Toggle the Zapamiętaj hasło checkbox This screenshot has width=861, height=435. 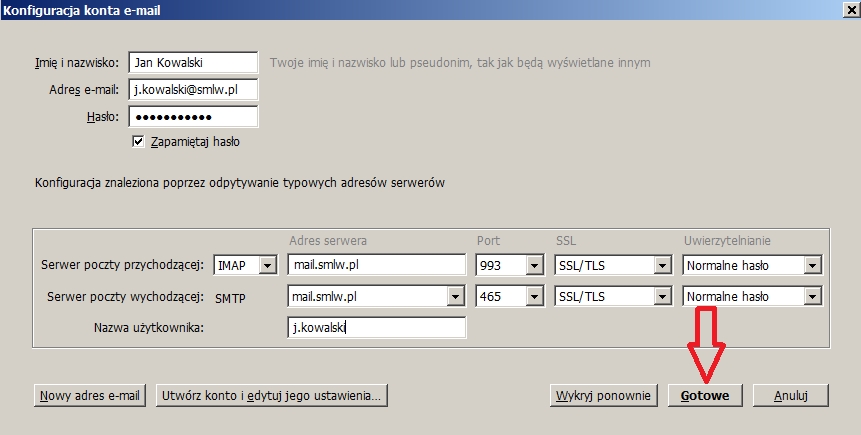[x=139, y=142]
